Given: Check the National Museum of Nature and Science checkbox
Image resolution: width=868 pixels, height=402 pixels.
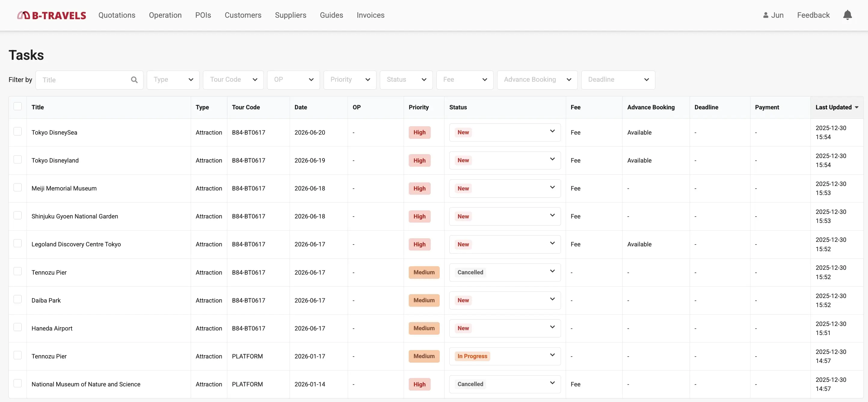Looking at the screenshot, I should [x=17, y=383].
